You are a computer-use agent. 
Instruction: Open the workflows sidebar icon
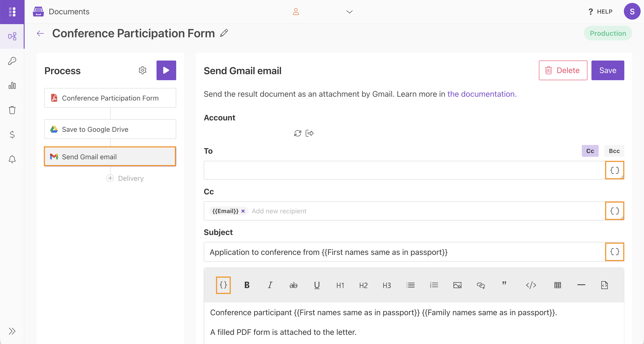tap(12, 36)
